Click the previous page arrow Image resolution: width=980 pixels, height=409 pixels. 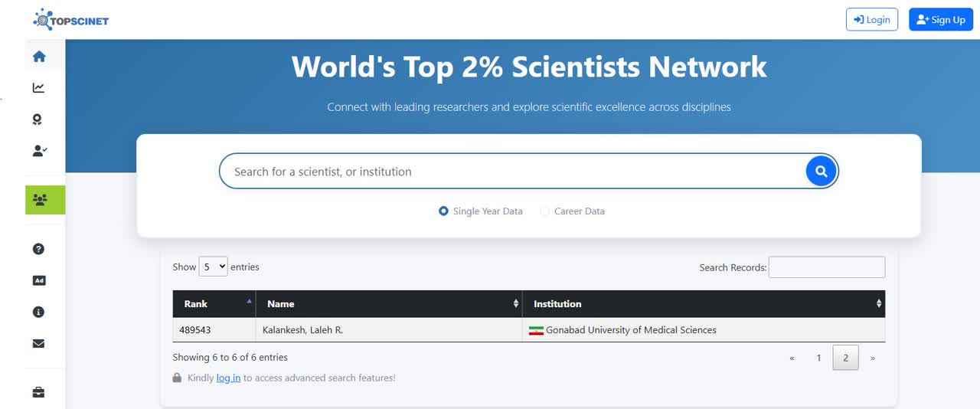point(792,358)
